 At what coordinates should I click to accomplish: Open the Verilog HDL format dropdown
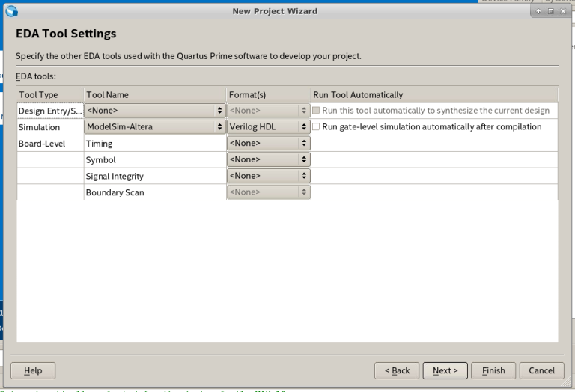(268, 127)
